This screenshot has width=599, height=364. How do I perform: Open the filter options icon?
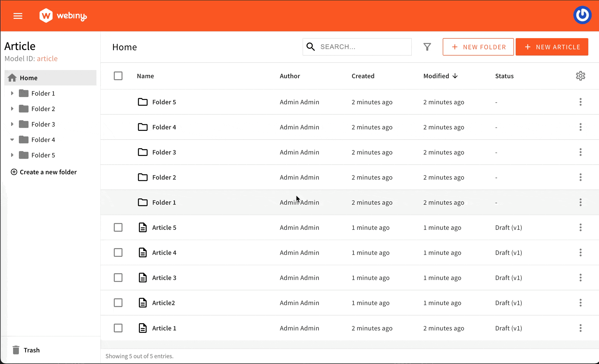[x=427, y=47]
